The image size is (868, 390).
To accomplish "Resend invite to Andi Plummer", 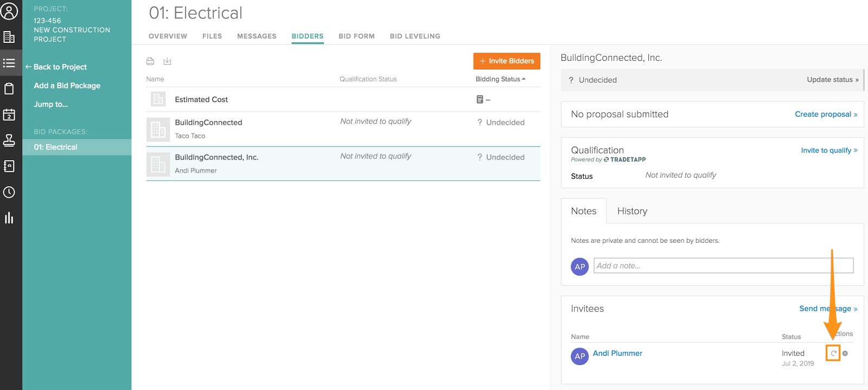I will [833, 353].
